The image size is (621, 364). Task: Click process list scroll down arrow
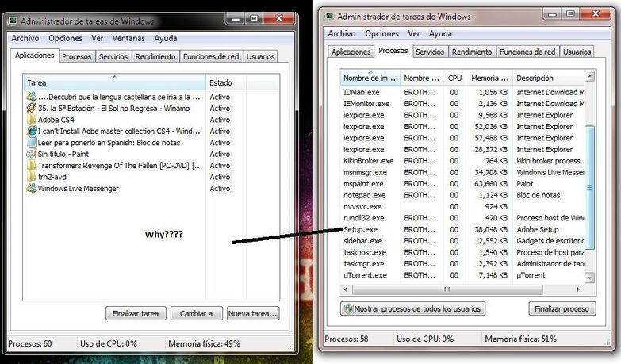pos(590,278)
